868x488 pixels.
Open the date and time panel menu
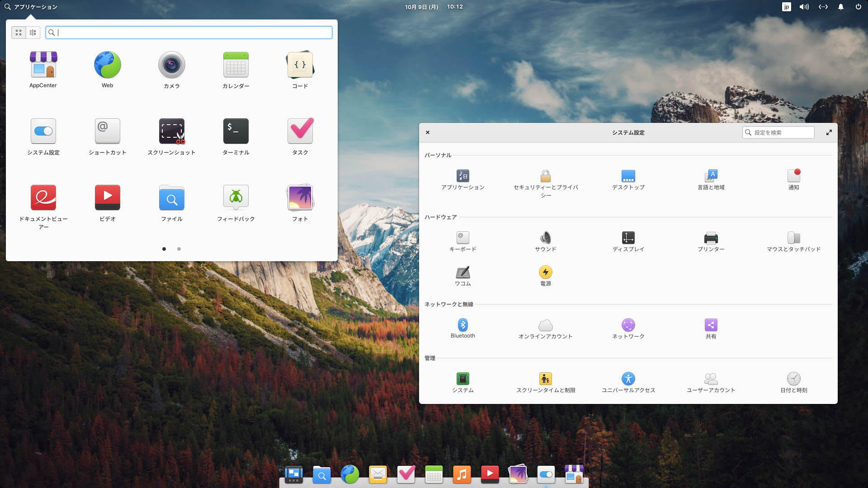(434, 7)
